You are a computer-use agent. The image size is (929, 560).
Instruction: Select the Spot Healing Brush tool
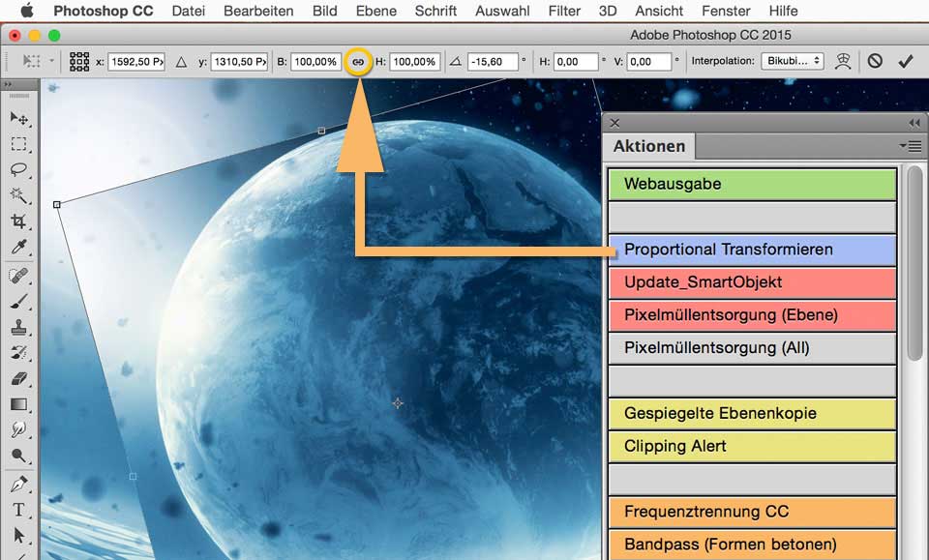tap(19, 276)
